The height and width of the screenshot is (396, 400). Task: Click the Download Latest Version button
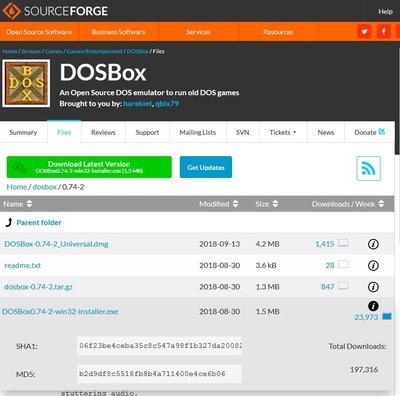point(89,167)
